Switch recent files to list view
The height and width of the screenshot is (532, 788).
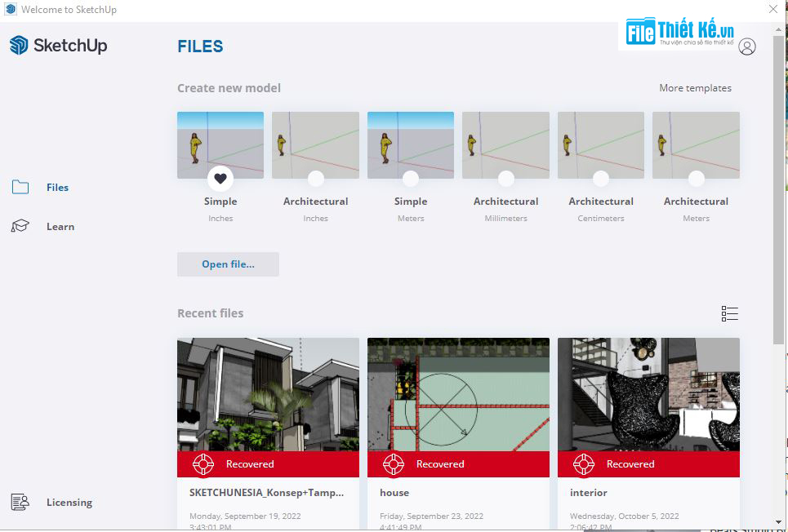pyautogui.click(x=729, y=313)
